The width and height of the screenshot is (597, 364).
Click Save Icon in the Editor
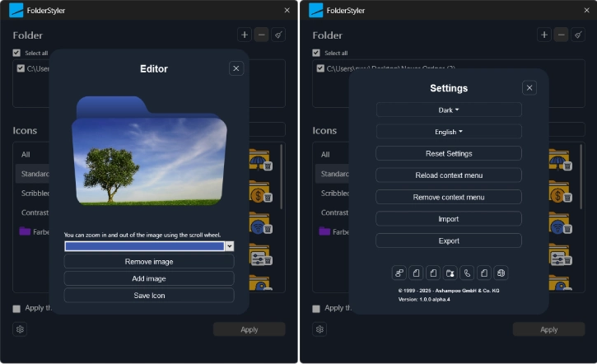(x=149, y=296)
